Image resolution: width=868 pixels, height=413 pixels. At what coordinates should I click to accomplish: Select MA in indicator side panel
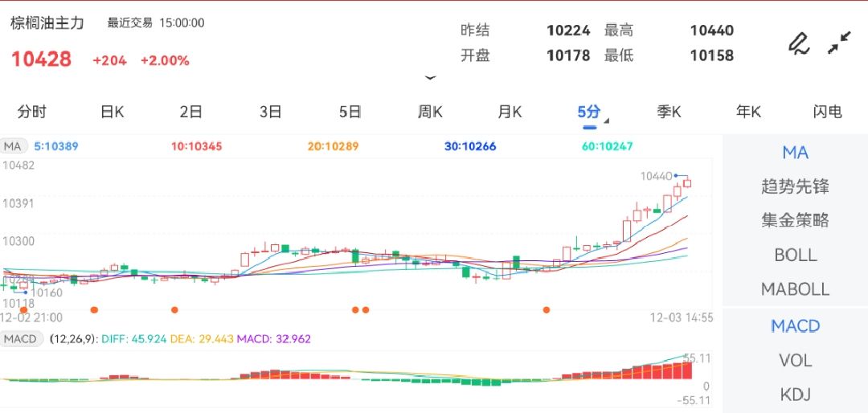(x=795, y=152)
